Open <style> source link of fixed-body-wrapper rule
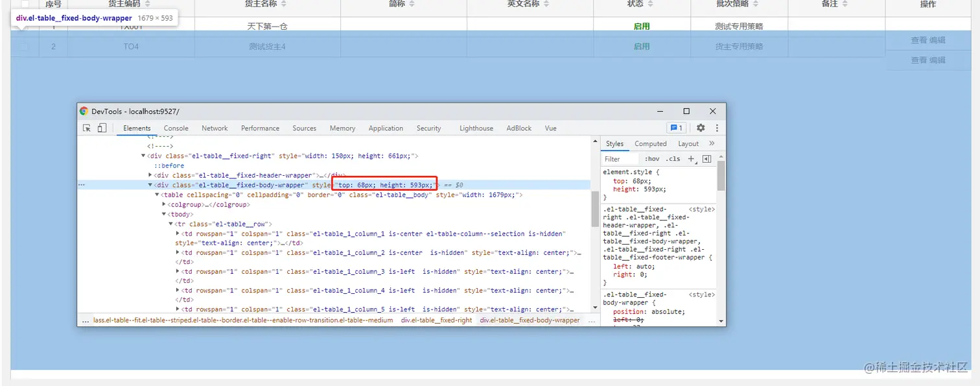The width and height of the screenshot is (980, 386). 701,295
